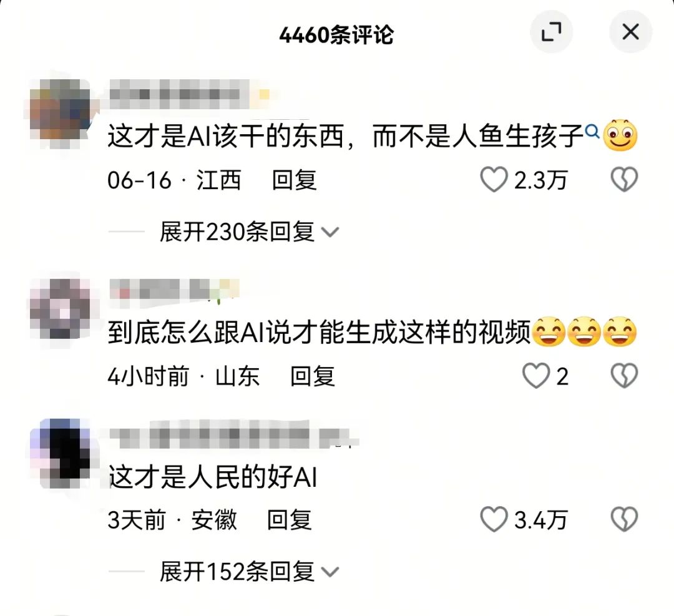This screenshot has width=674, height=616.
Task: Tap the search magnifier after 人鱼生孩子
Action: click(592, 130)
